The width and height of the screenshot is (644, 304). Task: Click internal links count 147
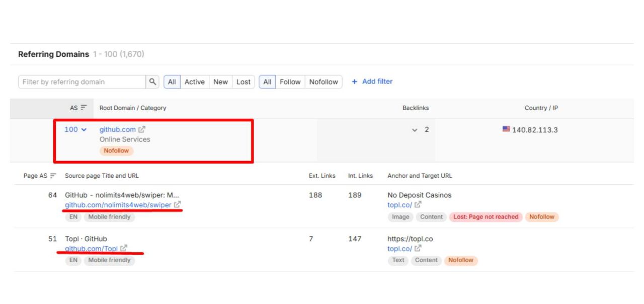point(355,239)
